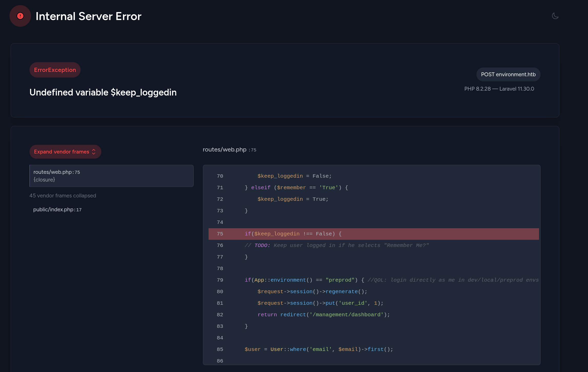Image resolution: width=588 pixels, height=372 pixels.
Task: Expand the vendor frames list
Action: point(62,152)
